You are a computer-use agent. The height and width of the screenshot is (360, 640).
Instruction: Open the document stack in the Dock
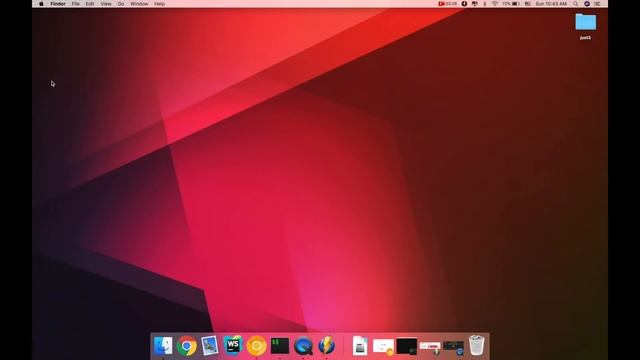360,346
